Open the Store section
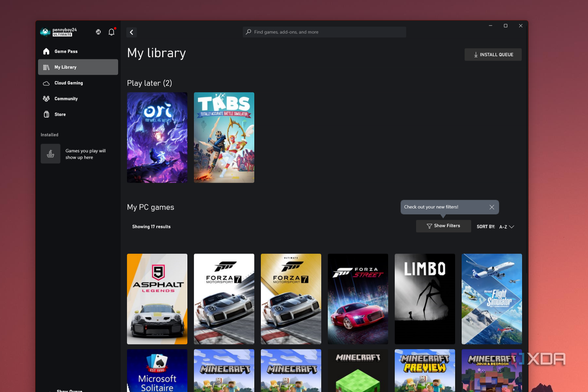This screenshot has width=588, height=392. (x=78, y=114)
